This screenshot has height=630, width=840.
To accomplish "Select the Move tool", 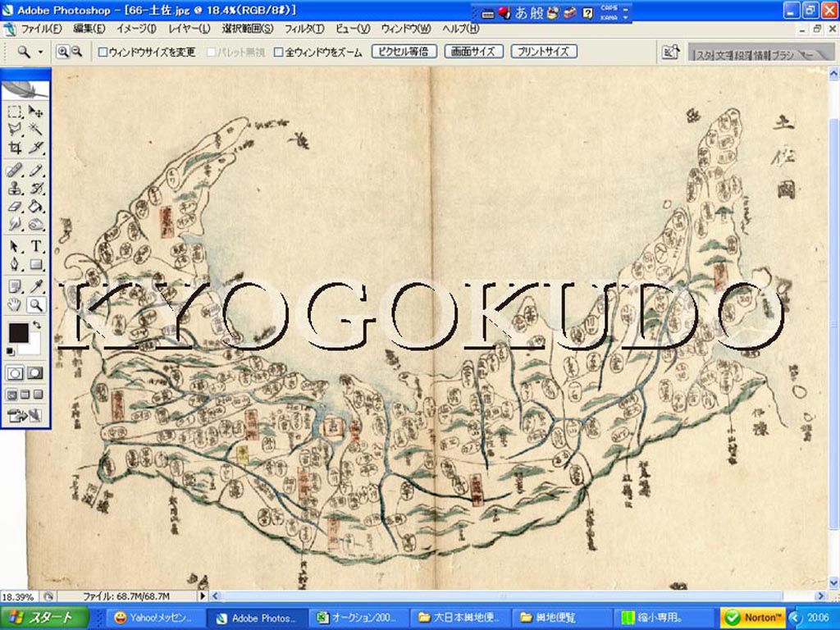I will (35, 111).
